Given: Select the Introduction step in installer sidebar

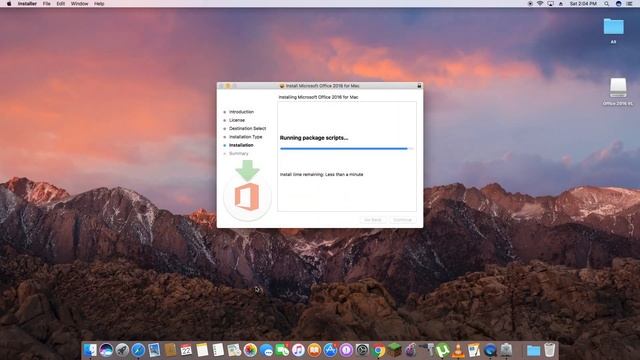Looking at the screenshot, I should click(241, 112).
